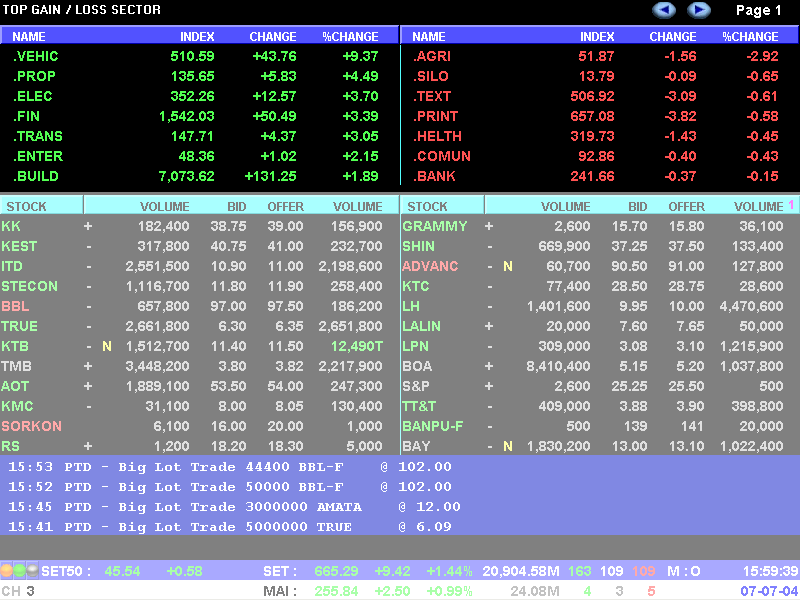This screenshot has height=600, width=800.
Task: Click the green status light at bottom left
Action: 19,570
